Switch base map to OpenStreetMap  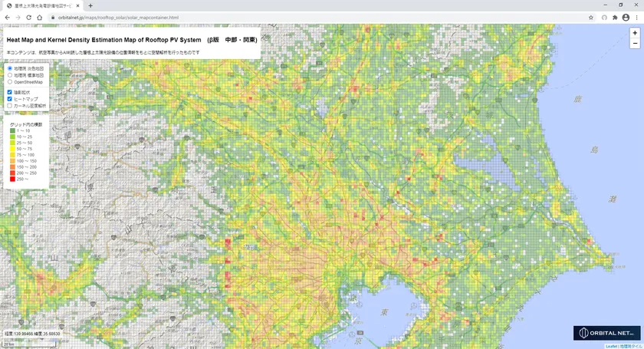(x=9, y=81)
